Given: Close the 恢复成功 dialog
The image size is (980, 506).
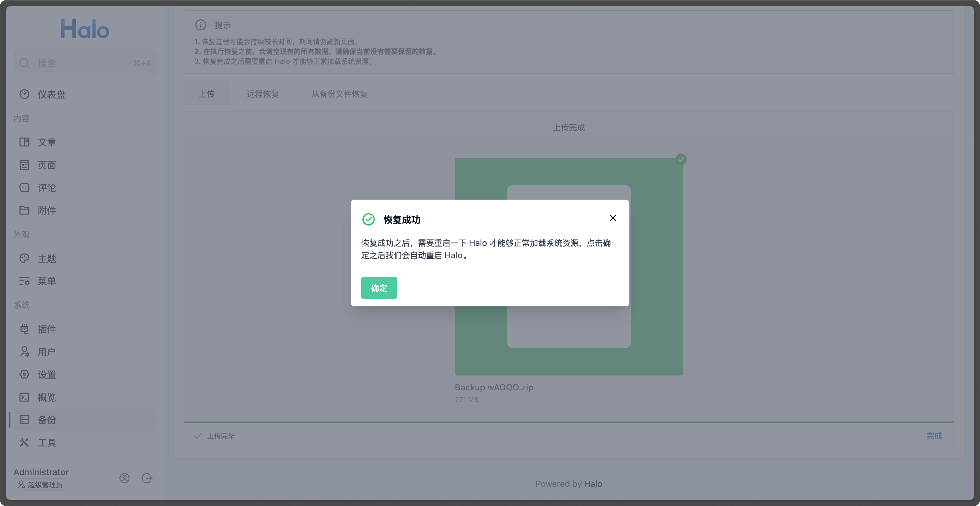Looking at the screenshot, I should point(613,218).
